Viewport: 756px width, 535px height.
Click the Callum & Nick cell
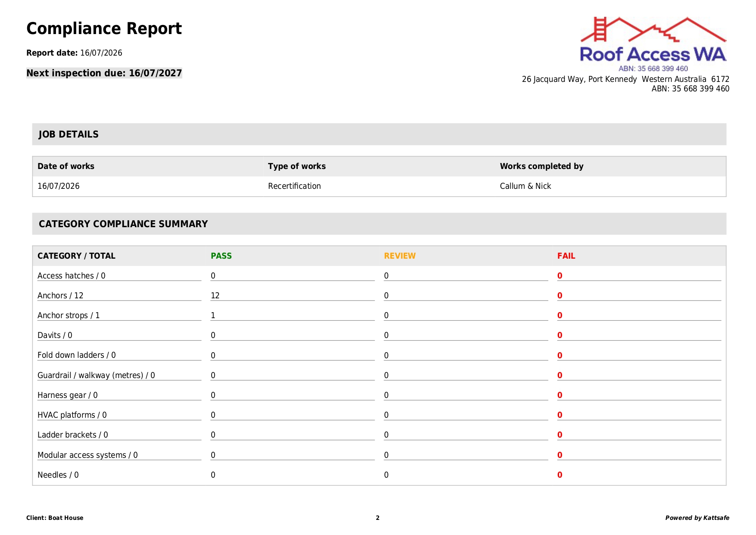click(525, 186)
